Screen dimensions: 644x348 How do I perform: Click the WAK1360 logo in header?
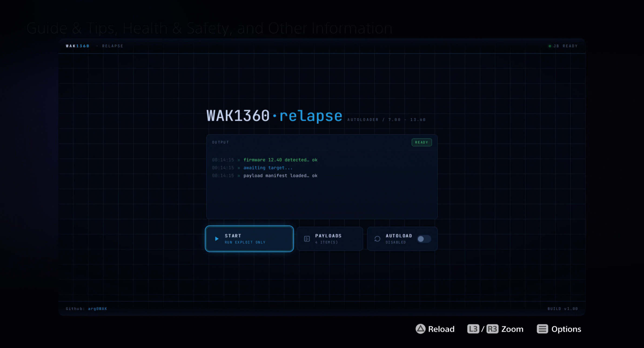click(78, 46)
